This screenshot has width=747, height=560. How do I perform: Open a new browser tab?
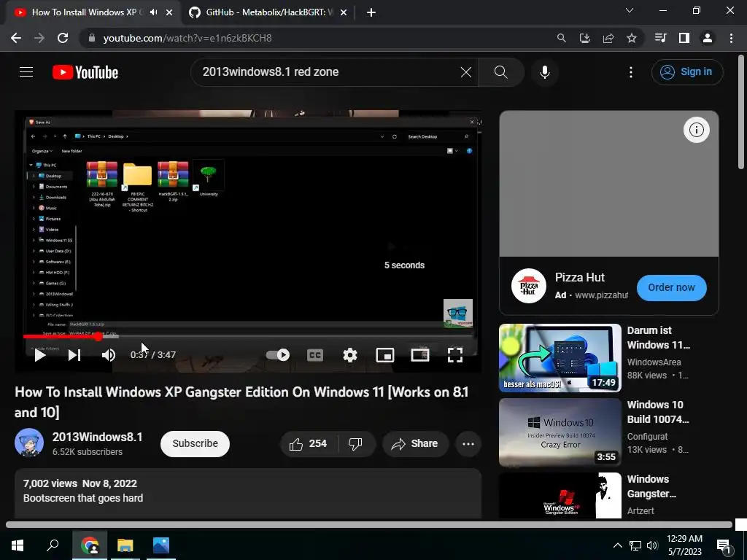pyautogui.click(x=371, y=13)
